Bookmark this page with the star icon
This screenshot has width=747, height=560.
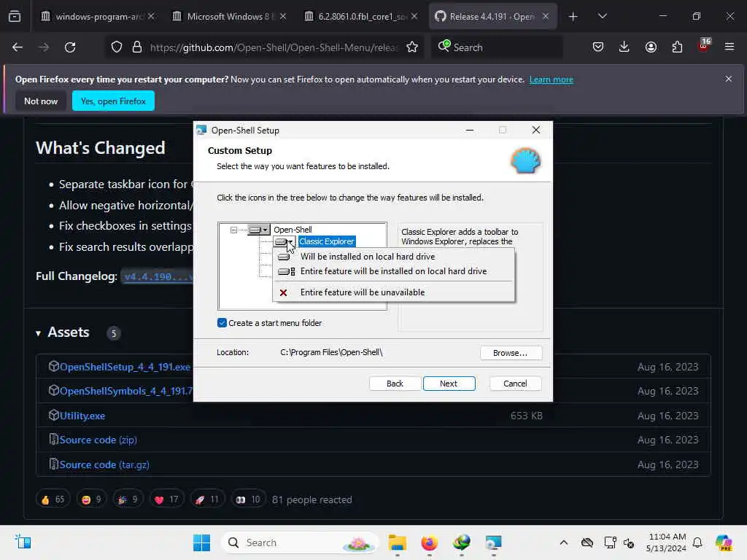click(x=412, y=47)
